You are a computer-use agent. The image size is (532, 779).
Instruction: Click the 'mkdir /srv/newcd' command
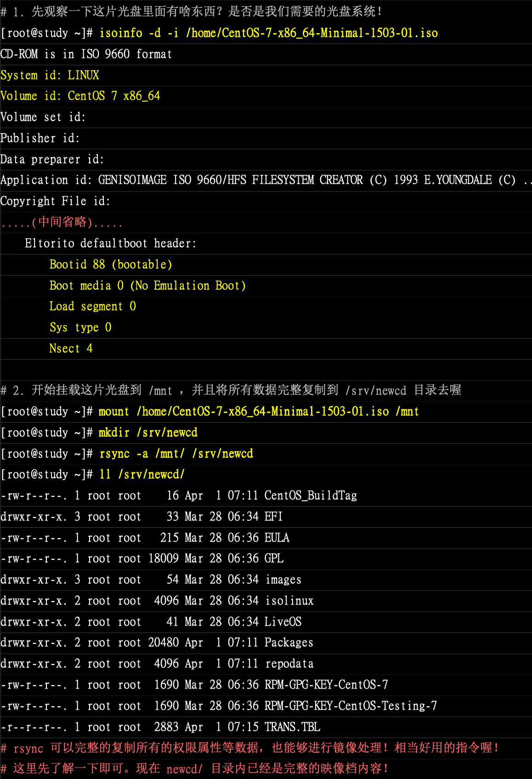click(148, 433)
